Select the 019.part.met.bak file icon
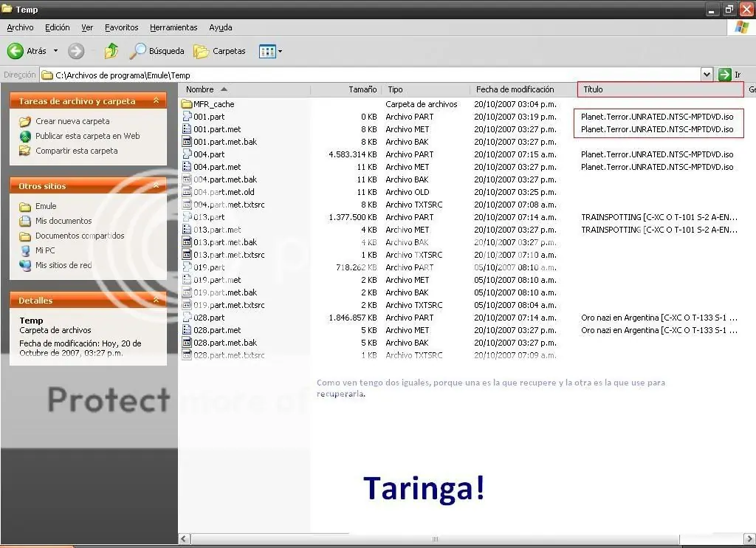The image size is (756, 548). pyautogui.click(x=187, y=292)
